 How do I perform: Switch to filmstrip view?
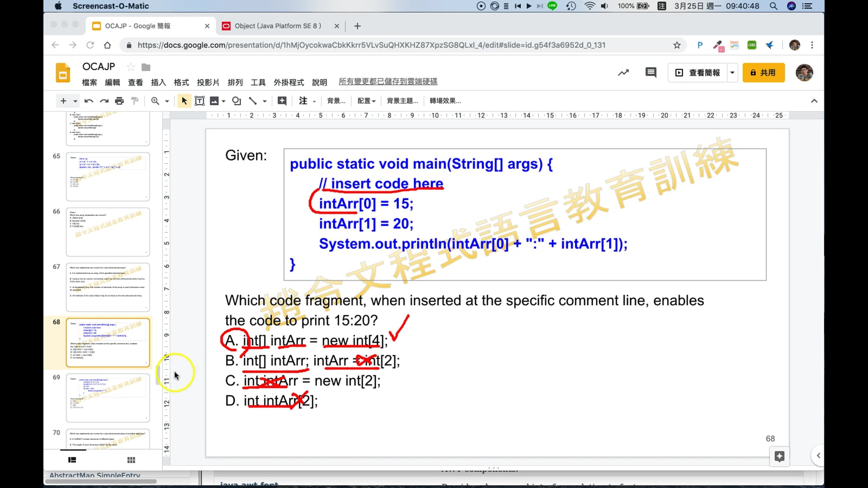72,460
